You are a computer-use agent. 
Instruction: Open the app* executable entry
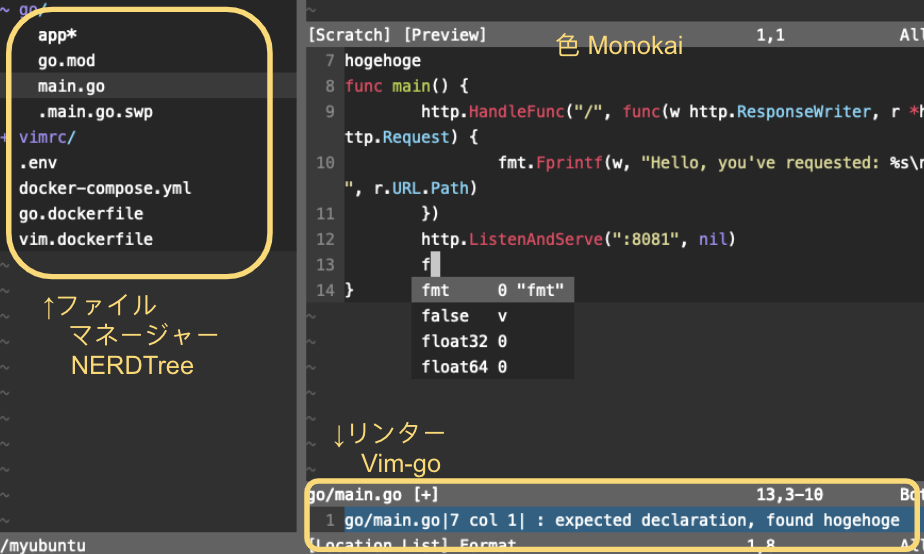point(58,36)
